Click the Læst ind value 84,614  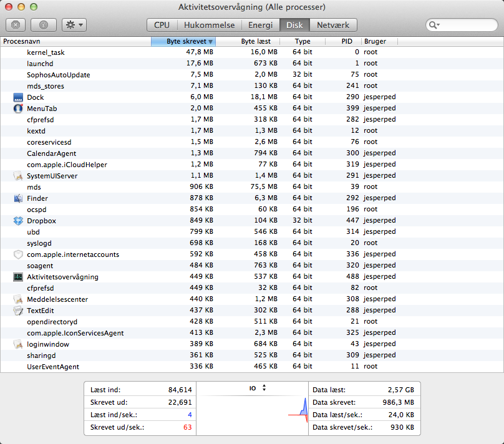click(x=180, y=390)
